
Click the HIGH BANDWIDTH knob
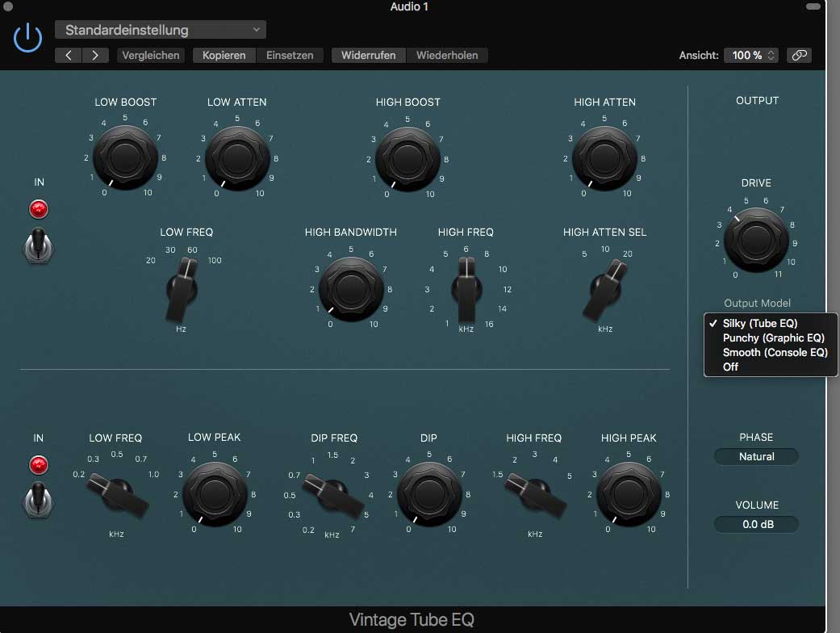click(x=351, y=287)
